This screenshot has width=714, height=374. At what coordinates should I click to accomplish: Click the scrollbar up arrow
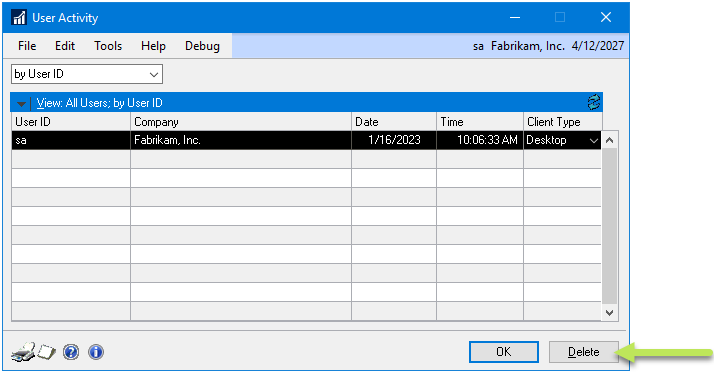(610, 140)
